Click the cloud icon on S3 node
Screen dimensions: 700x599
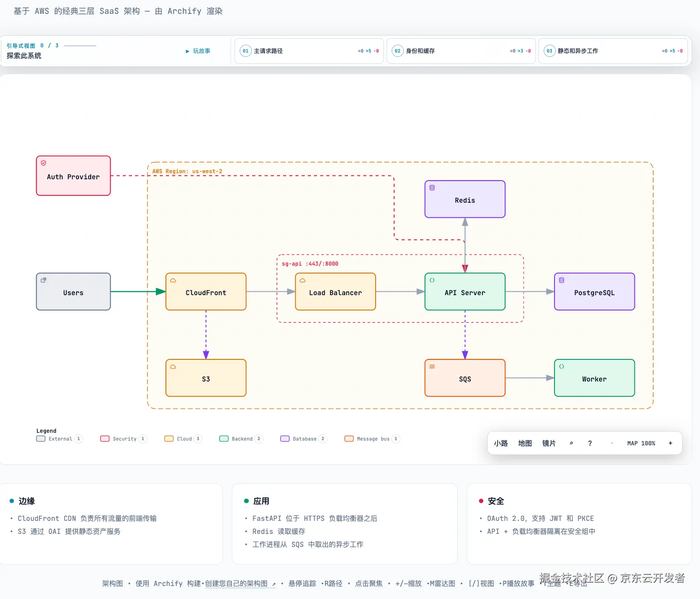click(173, 367)
